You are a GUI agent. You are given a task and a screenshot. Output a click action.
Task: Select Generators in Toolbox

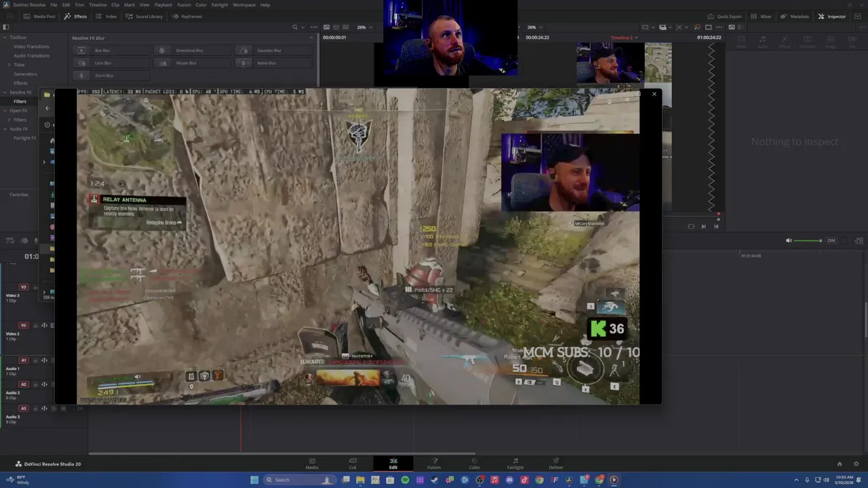pos(25,74)
